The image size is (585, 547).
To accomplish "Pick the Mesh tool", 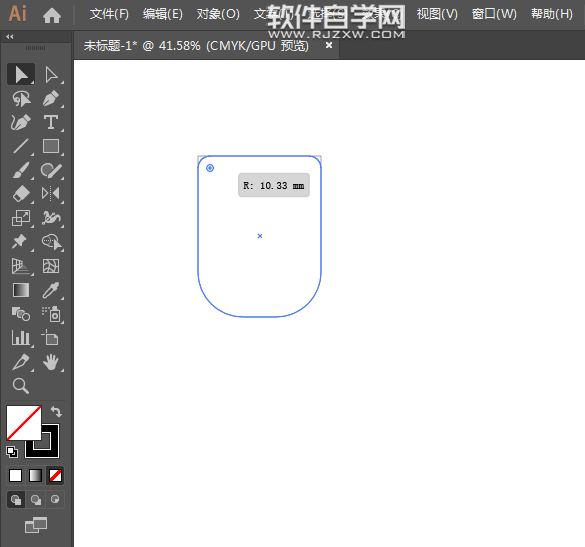I will click(51, 266).
